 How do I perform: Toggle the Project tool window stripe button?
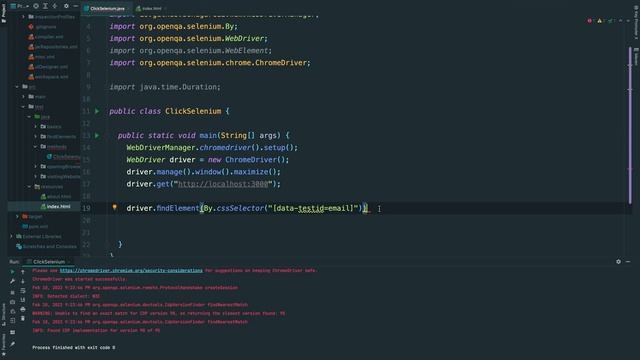pyautogui.click(x=4, y=13)
